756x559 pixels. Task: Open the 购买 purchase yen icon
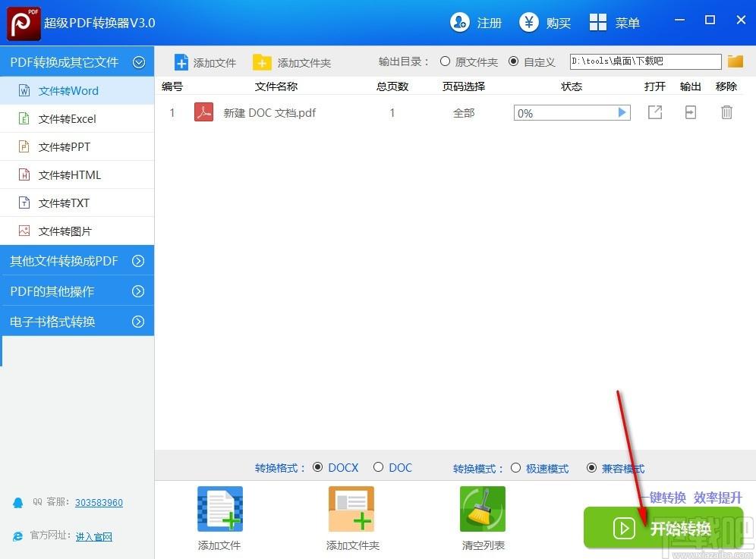point(529,22)
